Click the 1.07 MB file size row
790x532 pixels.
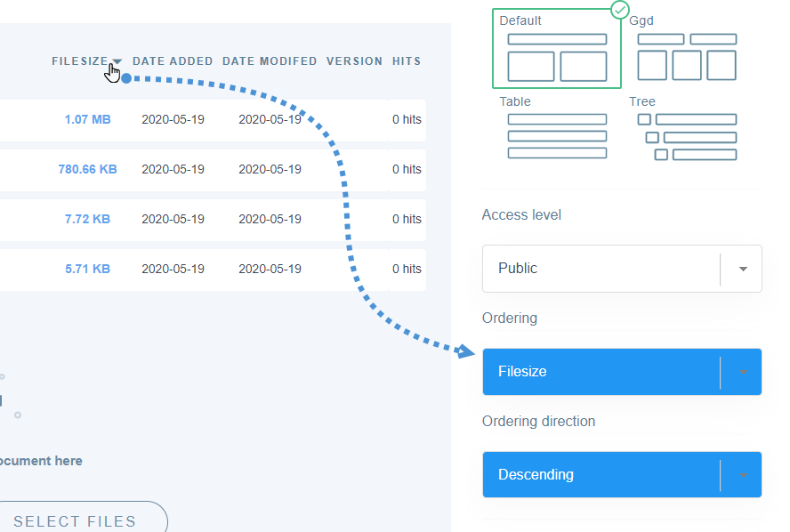pyautogui.click(x=87, y=119)
